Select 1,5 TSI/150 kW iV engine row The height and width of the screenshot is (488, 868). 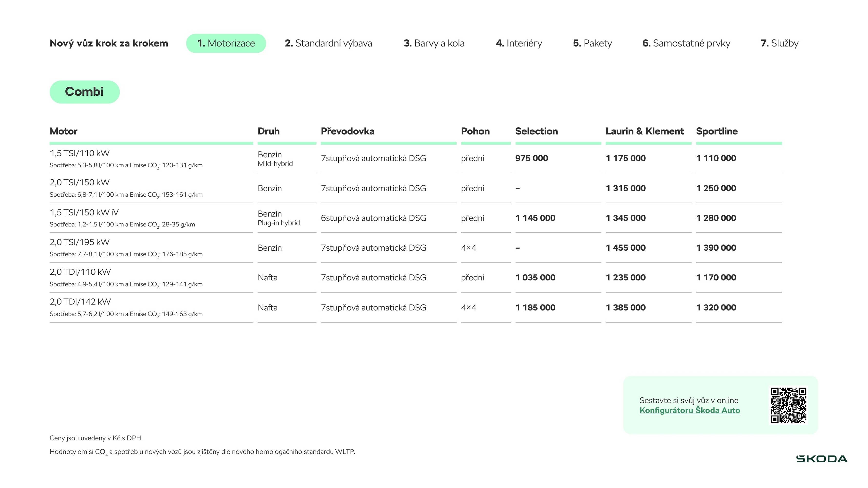[x=84, y=213]
